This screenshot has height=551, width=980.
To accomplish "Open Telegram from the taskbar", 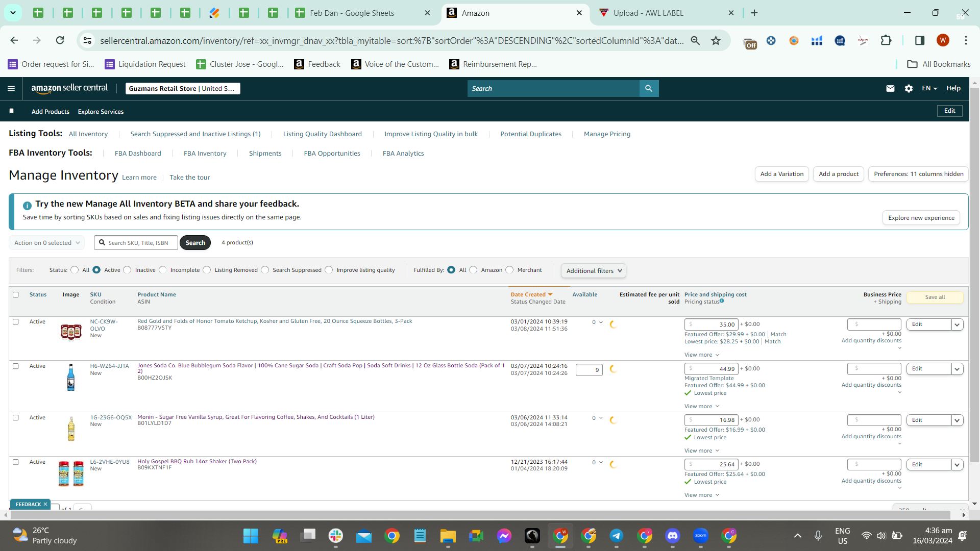I will point(617,536).
